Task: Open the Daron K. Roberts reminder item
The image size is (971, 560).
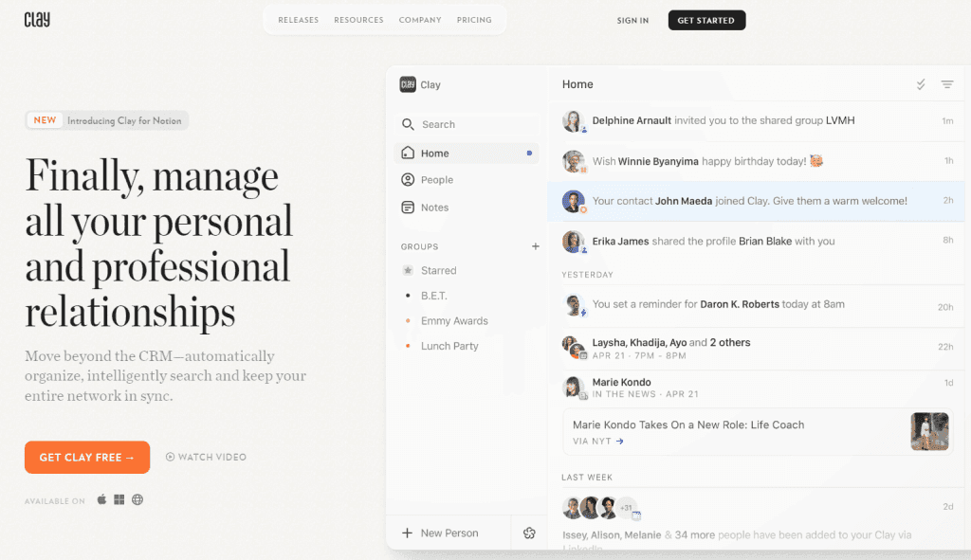Action: 756,305
